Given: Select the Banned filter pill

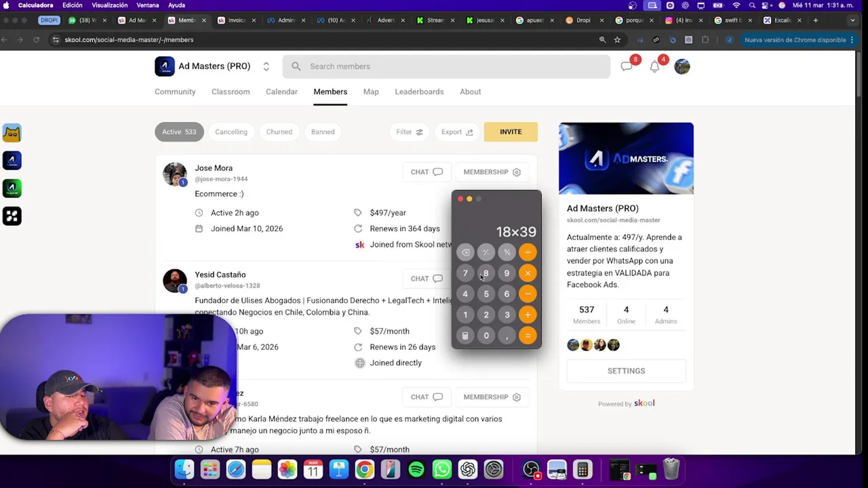Looking at the screenshot, I should click(x=323, y=131).
